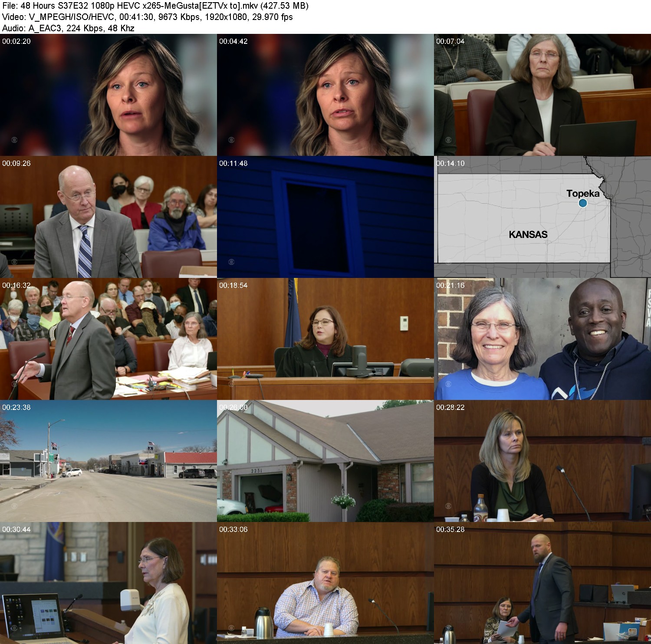Open the thumbnail stamped 00:30:44
The image size is (651, 644).
[x=108, y=583]
